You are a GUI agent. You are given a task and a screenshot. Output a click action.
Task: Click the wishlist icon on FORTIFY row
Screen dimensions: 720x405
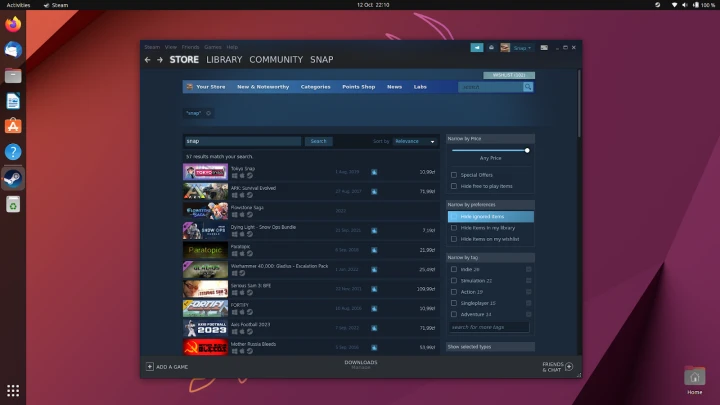374,309
